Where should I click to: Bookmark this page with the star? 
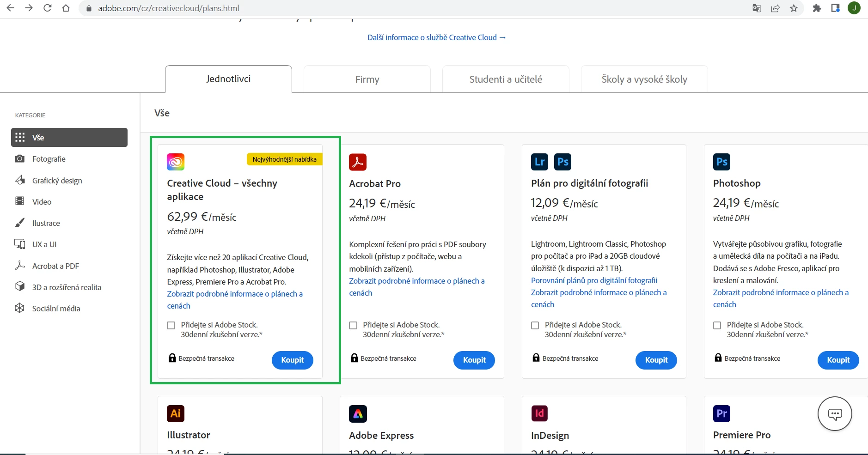[794, 8]
